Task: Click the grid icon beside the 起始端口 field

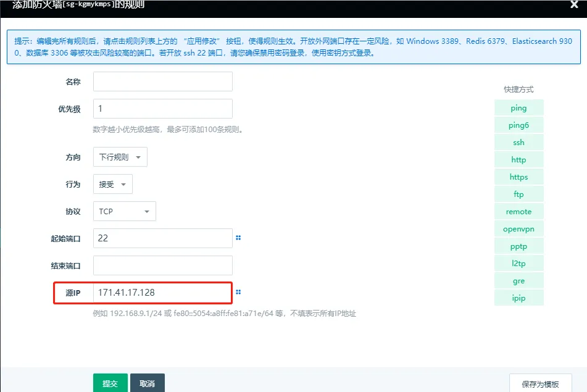Action: [238, 238]
